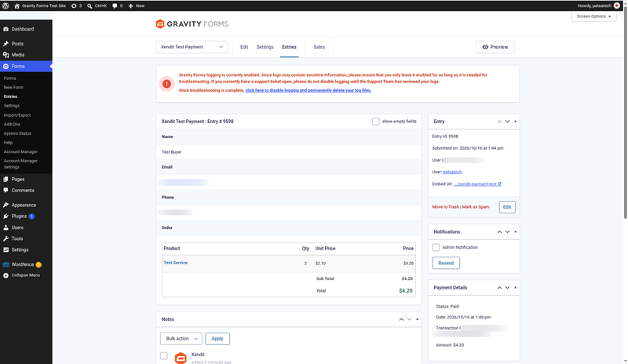
Task: Open comments bubble in admin bar
Action: (x=117, y=5)
